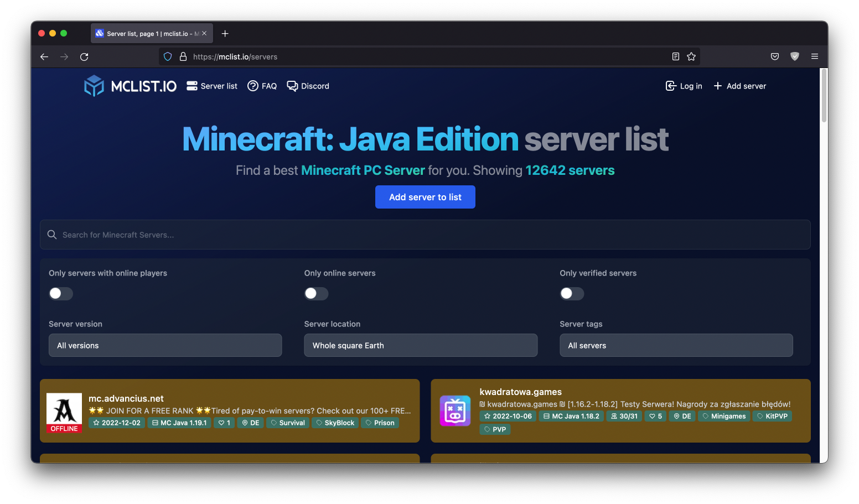Screen dimensions: 859x504
Task: Open the Discord navigation link
Action: (x=308, y=86)
